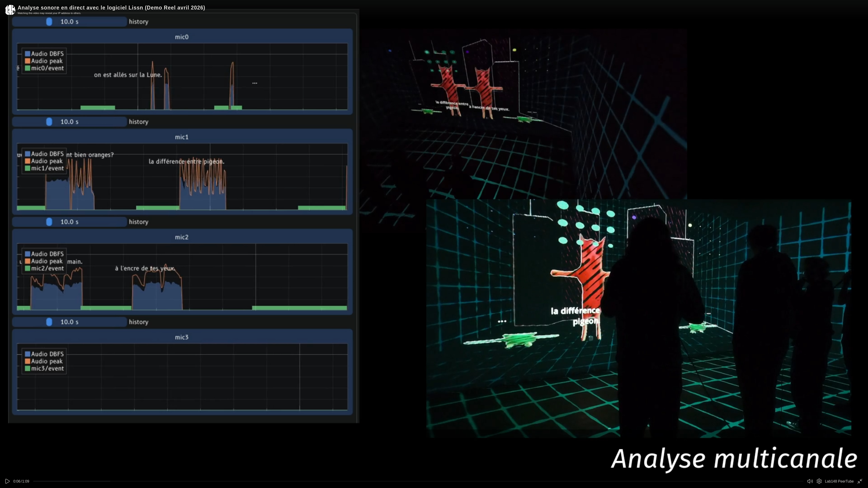Click the 'Analyse multicanale' caption
868x488 pixels.
tap(734, 459)
